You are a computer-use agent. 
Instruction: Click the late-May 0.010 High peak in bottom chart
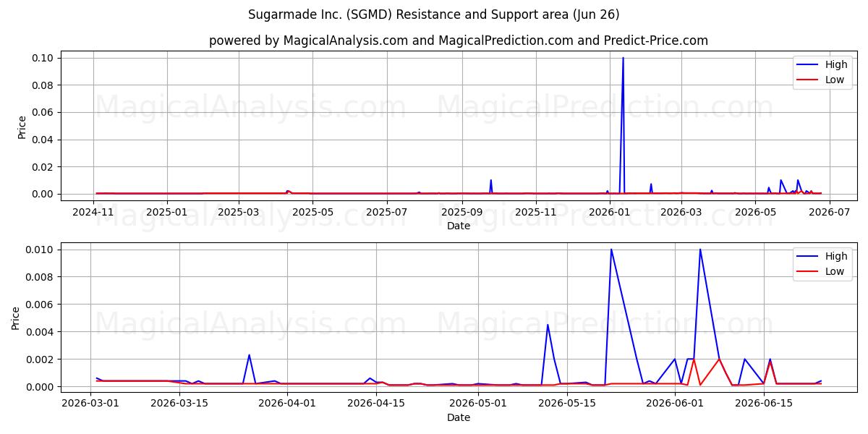[x=611, y=250]
